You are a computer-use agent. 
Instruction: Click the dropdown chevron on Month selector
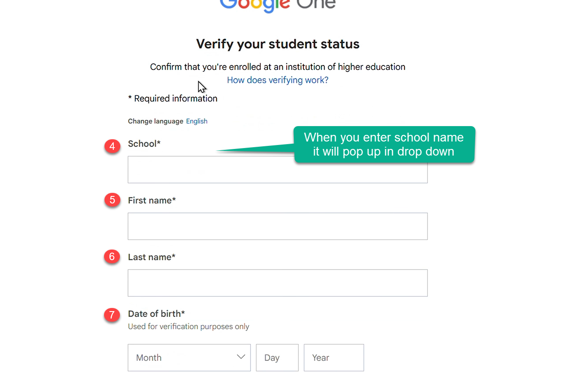tap(241, 357)
